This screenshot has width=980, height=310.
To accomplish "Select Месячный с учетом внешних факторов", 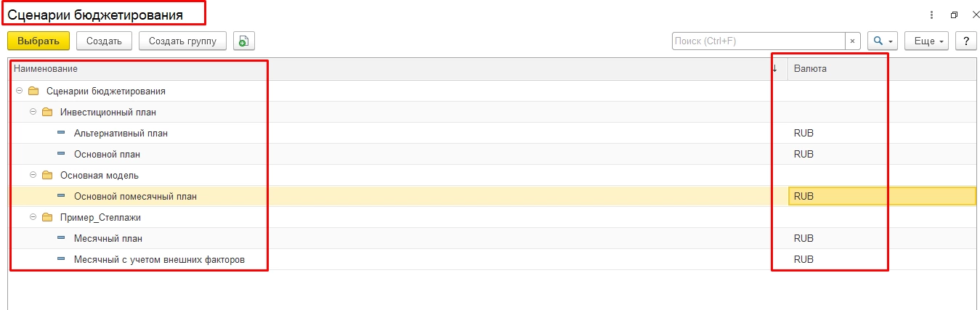I will (159, 260).
